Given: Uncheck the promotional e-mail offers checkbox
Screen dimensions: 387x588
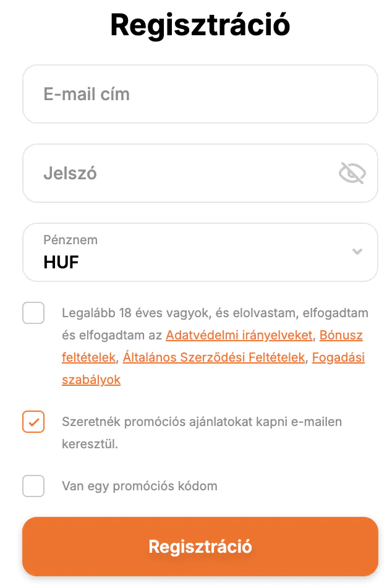Looking at the screenshot, I should tap(33, 422).
